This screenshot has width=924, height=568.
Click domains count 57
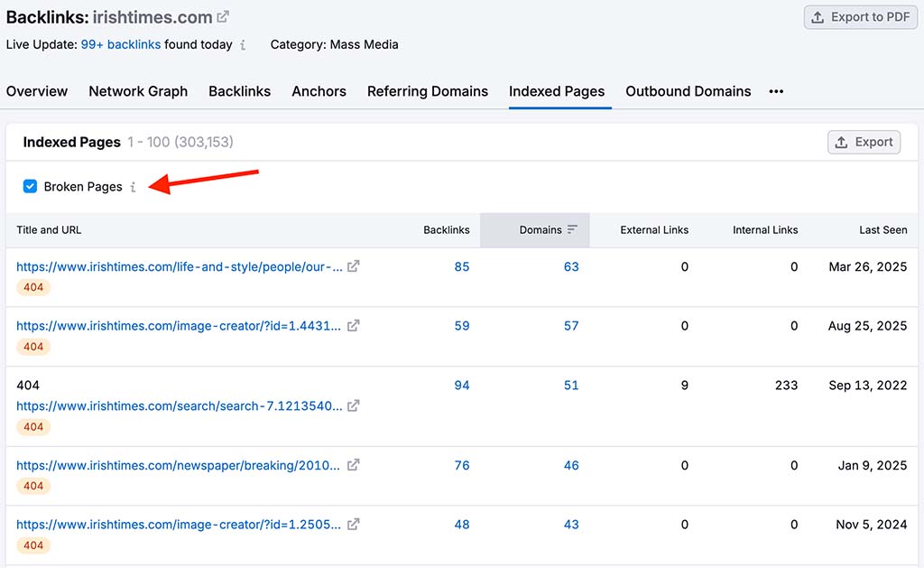pyautogui.click(x=571, y=326)
